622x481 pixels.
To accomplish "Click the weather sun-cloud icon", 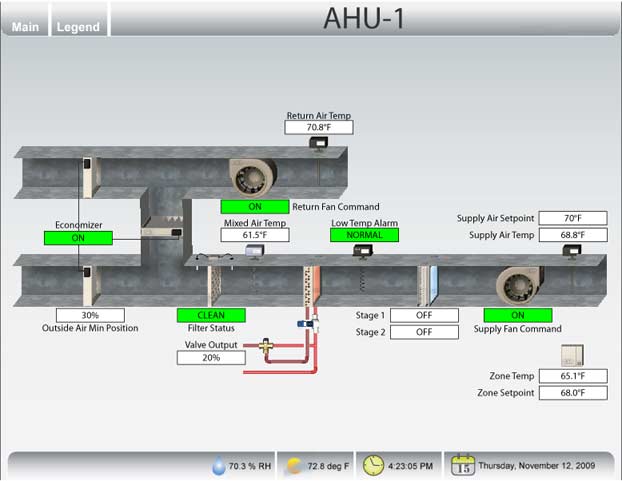I will tap(294, 466).
